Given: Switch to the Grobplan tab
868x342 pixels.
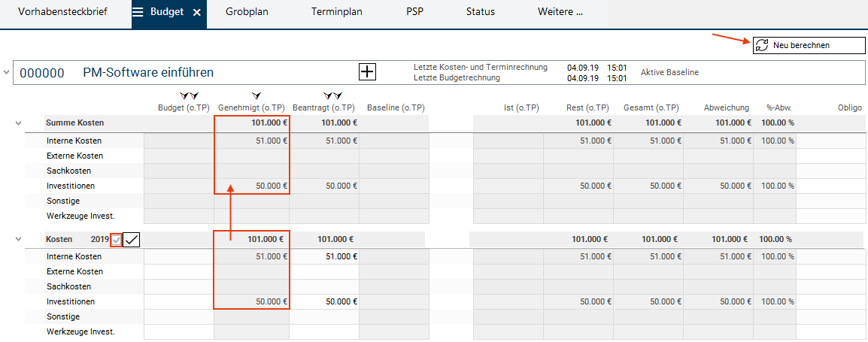Looking at the screenshot, I should tap(247, 11).
